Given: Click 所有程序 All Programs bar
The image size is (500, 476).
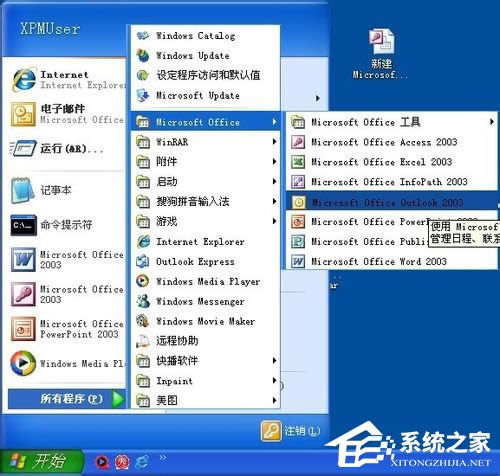Looking at the screenshot, I should pyautogui.click(x=67, y=399).
